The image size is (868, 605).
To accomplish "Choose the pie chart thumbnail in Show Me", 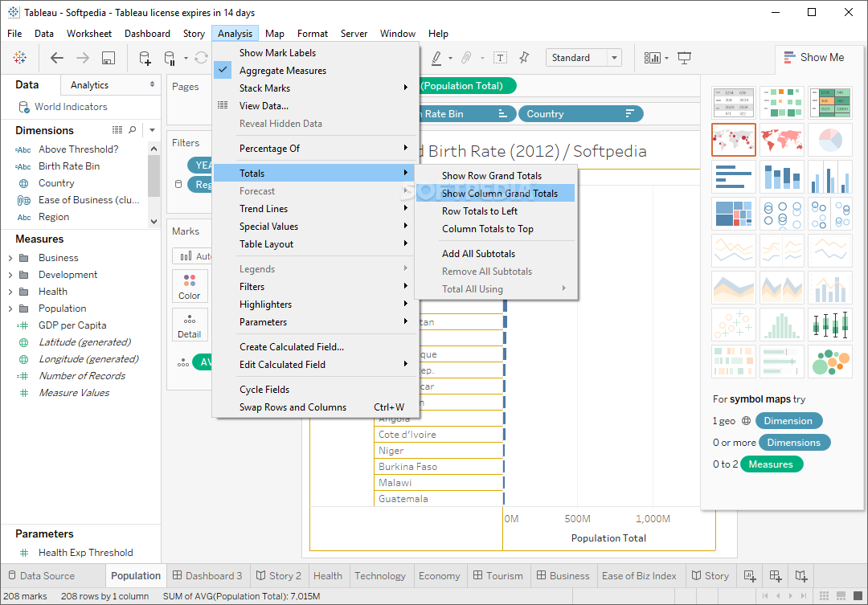I will (829, 140).
